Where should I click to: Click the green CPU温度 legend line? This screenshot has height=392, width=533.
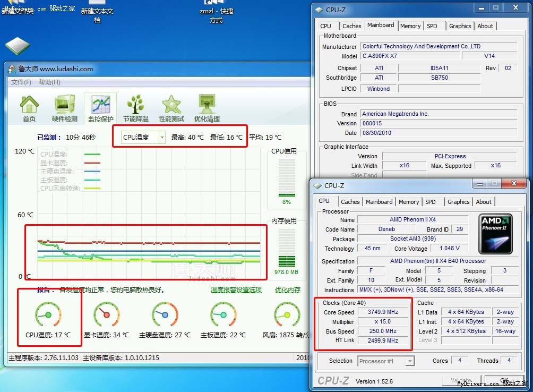pyautogui.click(x=92, y=155)
